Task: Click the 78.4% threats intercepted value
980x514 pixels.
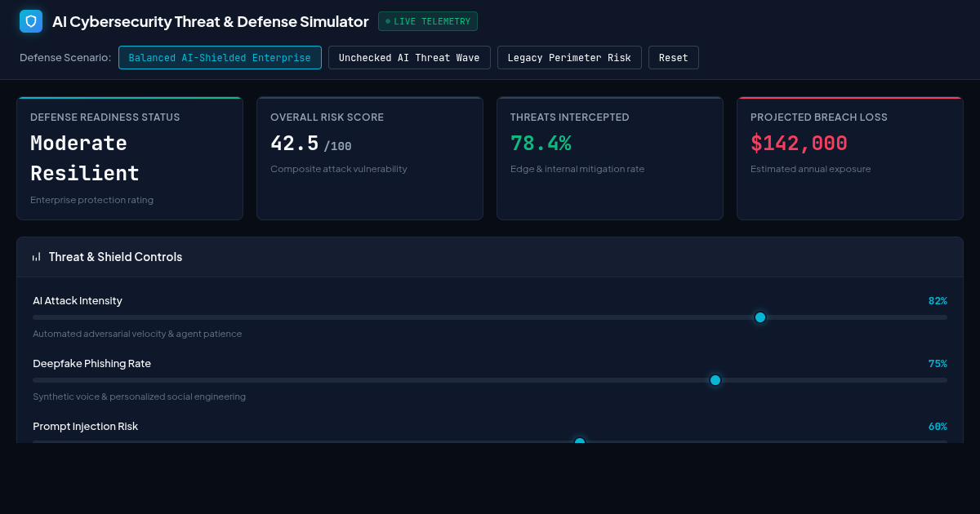Action: (541, 144)
